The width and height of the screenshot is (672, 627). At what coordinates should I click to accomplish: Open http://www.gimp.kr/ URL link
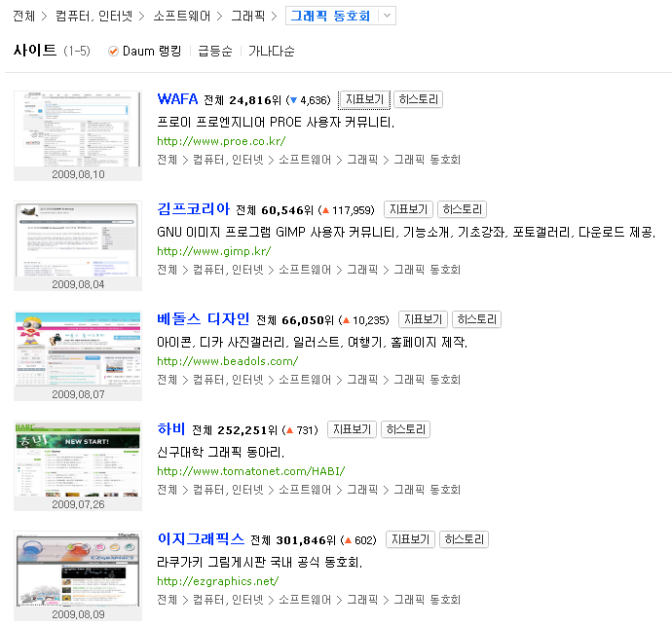(214, 251)
